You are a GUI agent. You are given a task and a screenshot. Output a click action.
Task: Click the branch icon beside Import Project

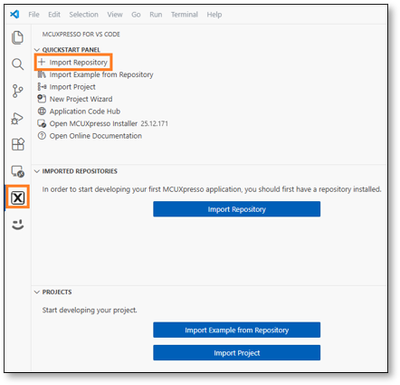[x=42, y=87]
